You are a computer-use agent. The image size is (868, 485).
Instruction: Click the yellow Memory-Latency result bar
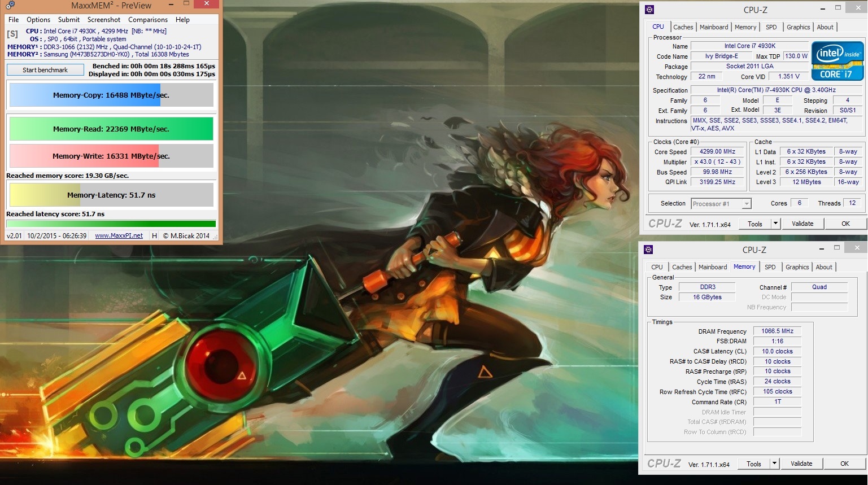111,195
